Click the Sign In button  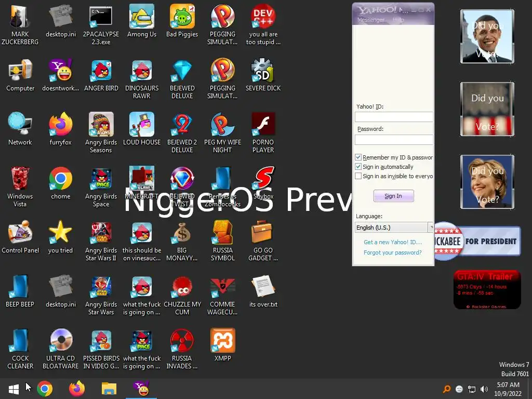[394, 196]
